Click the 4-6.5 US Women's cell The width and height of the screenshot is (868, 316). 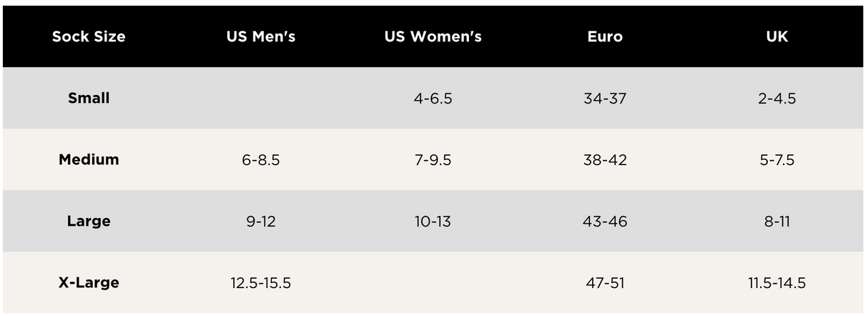433,99
